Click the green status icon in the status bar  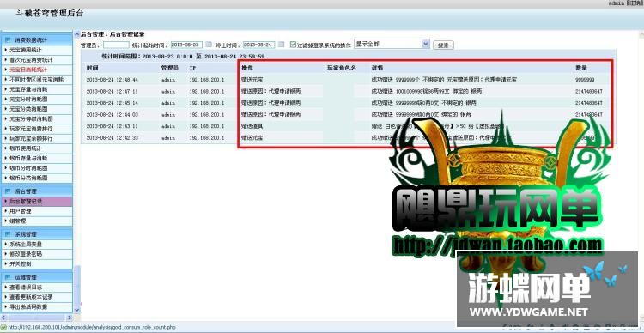[3, 327]
